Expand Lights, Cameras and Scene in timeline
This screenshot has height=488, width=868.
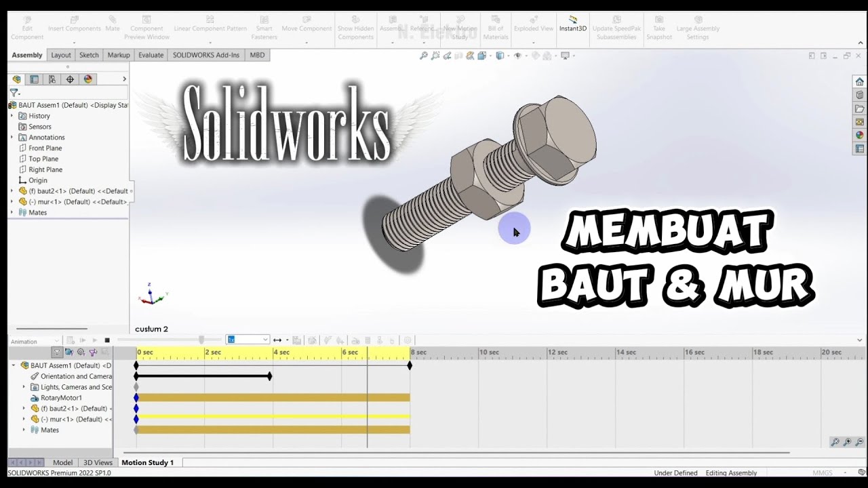tap(24, 387)
